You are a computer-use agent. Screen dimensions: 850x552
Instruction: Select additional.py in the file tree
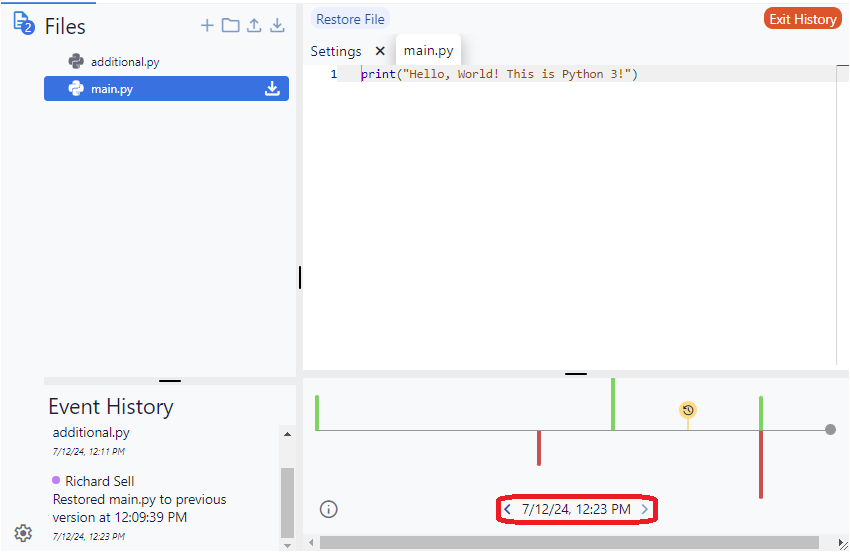coord(124,62)
